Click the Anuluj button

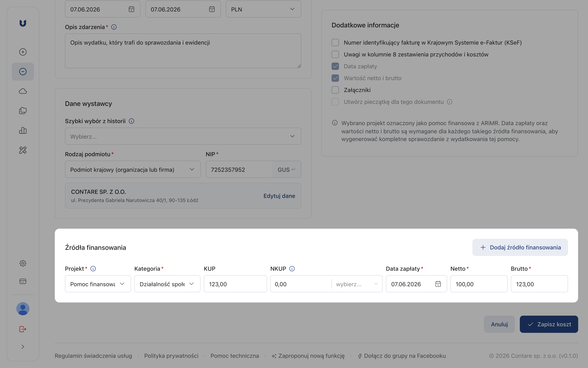(x=499, y=324)
